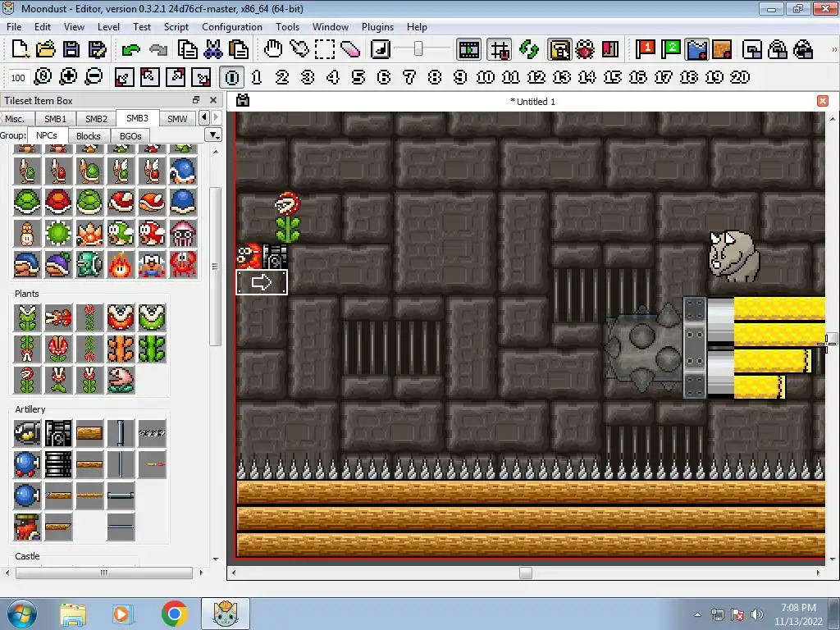This screenshot has width=840, height=630.
Task: Show previous tileset tabs with left arrow
Action: (203, 117)
